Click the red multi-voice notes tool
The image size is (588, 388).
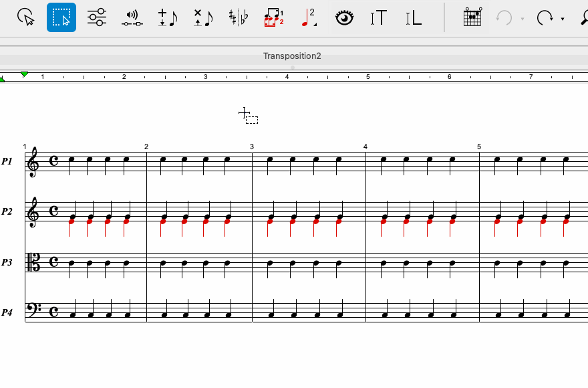273,17
